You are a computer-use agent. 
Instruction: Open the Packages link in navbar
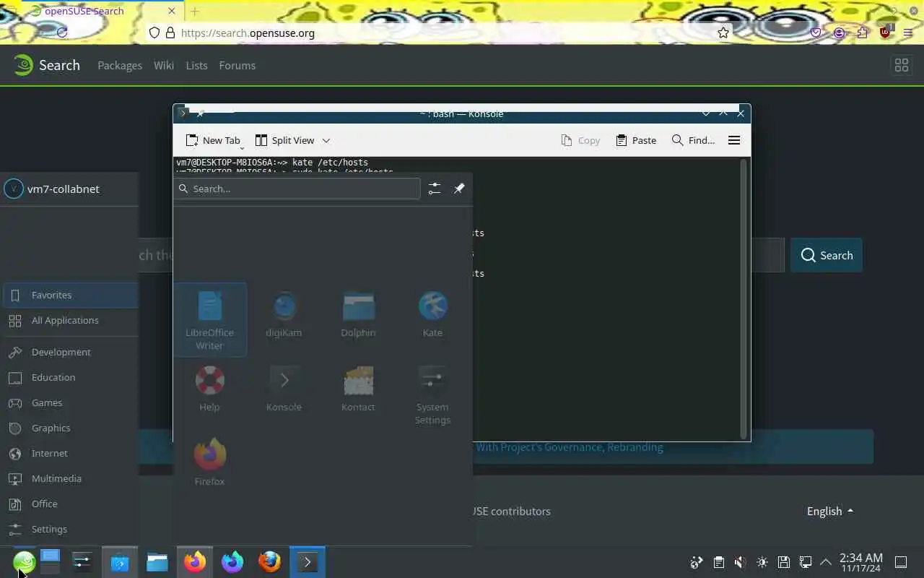(x=120, y=65)
